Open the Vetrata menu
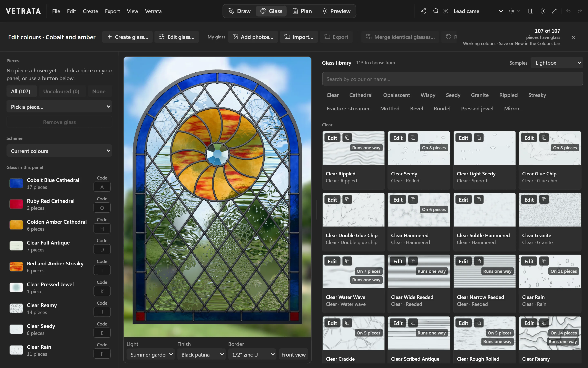This screenshot has height=368, width=588. (153, 11)
